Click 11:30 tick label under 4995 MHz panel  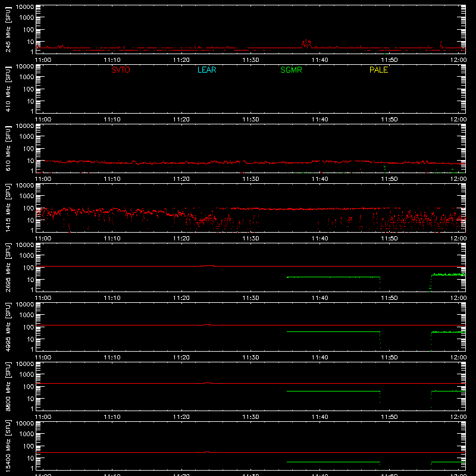click(250, 358)
